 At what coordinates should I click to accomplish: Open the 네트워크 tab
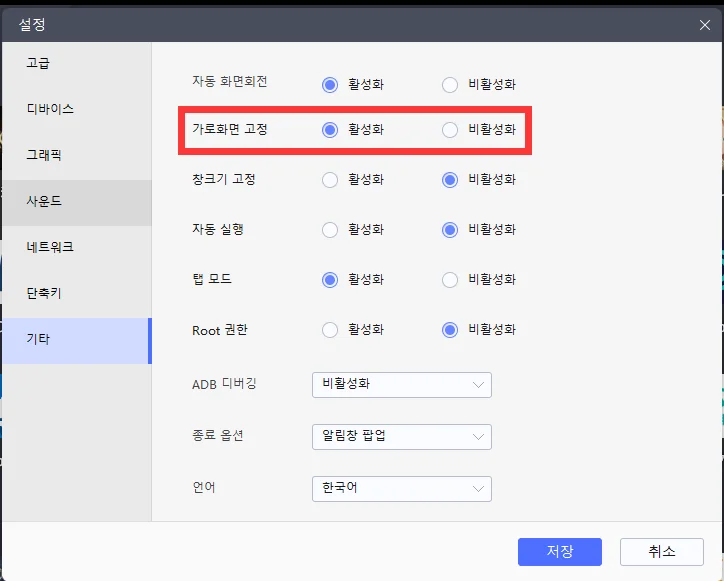pos(77,248)
